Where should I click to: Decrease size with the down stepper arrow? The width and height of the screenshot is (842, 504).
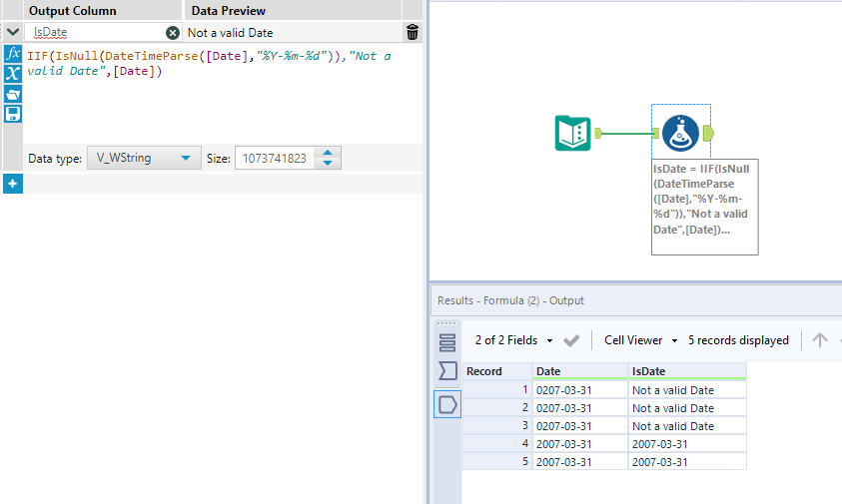click(x=328, y=163)
